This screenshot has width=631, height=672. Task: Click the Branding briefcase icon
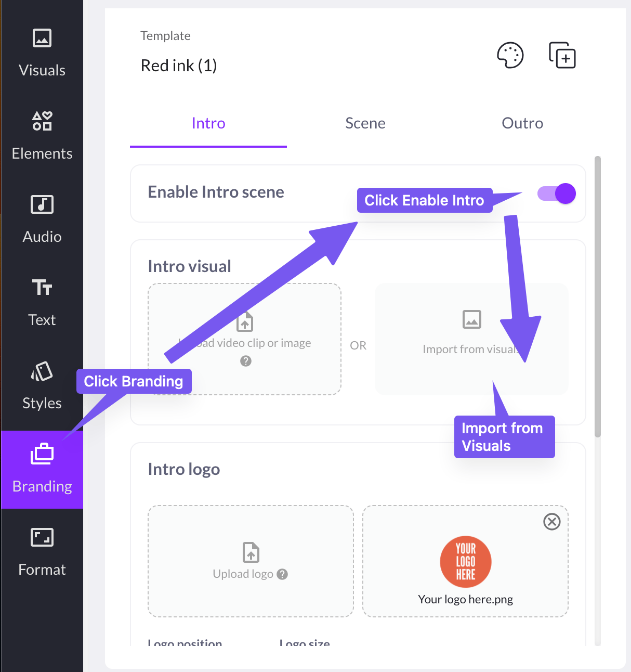point(42,454)
